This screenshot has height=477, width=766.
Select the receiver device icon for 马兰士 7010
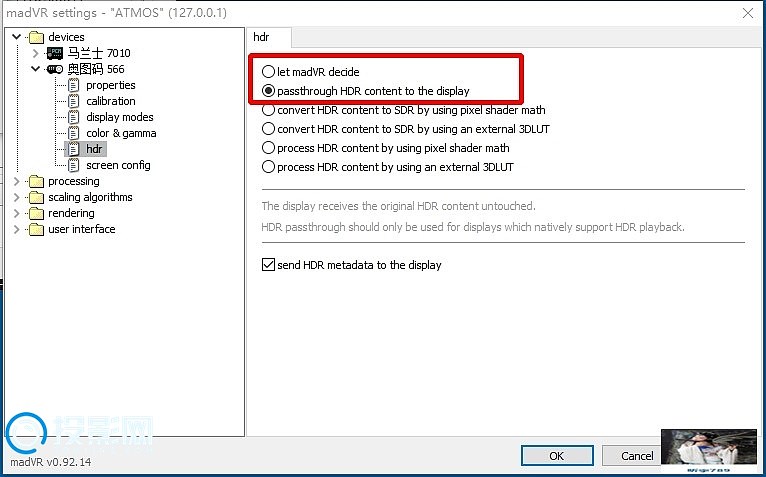pos(55,53)
